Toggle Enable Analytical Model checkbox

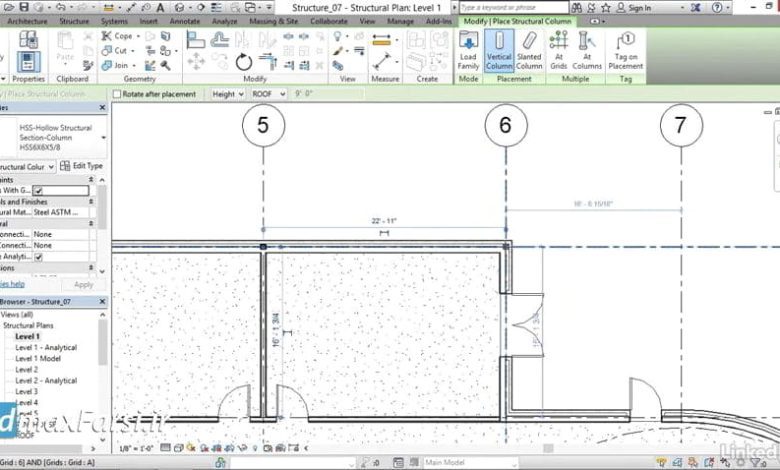point(39,257)
